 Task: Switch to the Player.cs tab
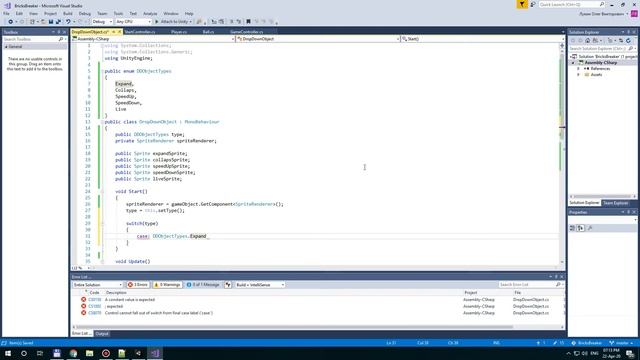[179, 32]
